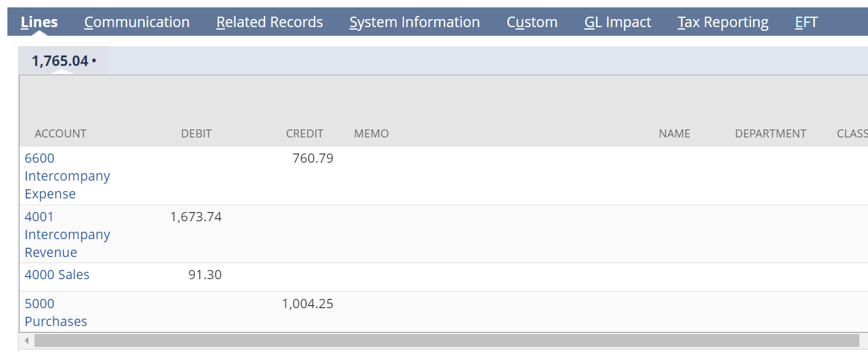
Task: Open the Related Records tab
Action: click(270, 22)
